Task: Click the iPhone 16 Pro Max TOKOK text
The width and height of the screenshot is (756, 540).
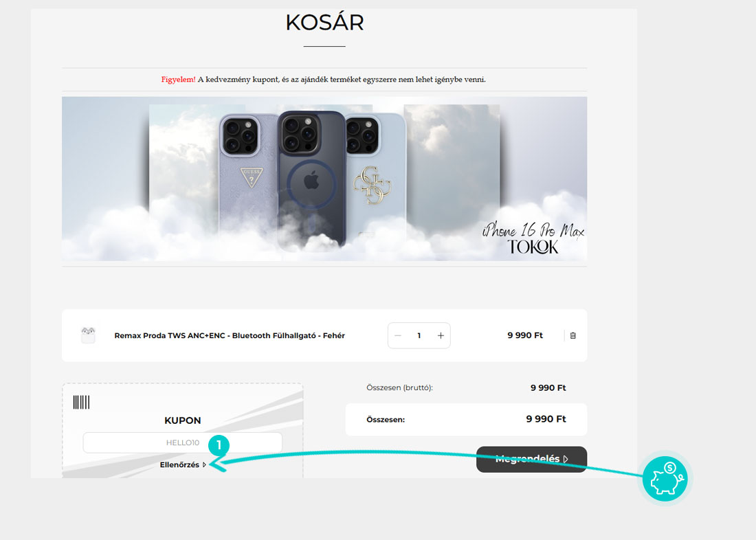Action: click(x=533, y=238)
